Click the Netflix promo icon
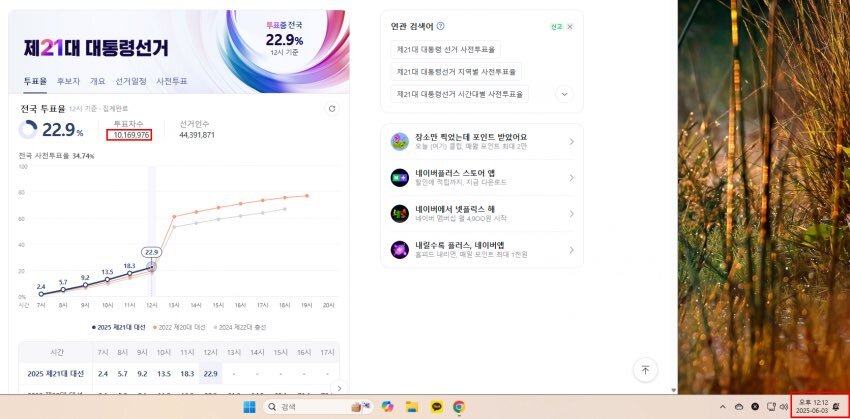Image resolution: width=850 pixels, height=419 pixels. tap(400, 214)
